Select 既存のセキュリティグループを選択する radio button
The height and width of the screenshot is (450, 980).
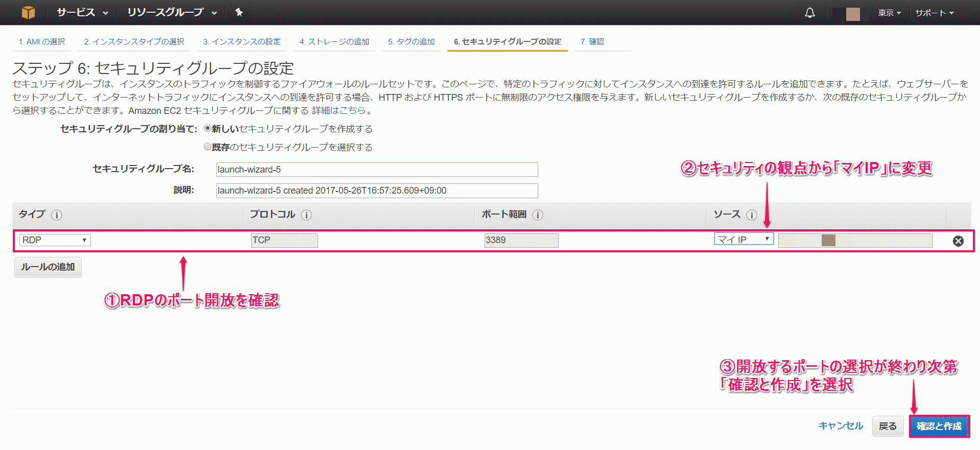pos(207,147)
